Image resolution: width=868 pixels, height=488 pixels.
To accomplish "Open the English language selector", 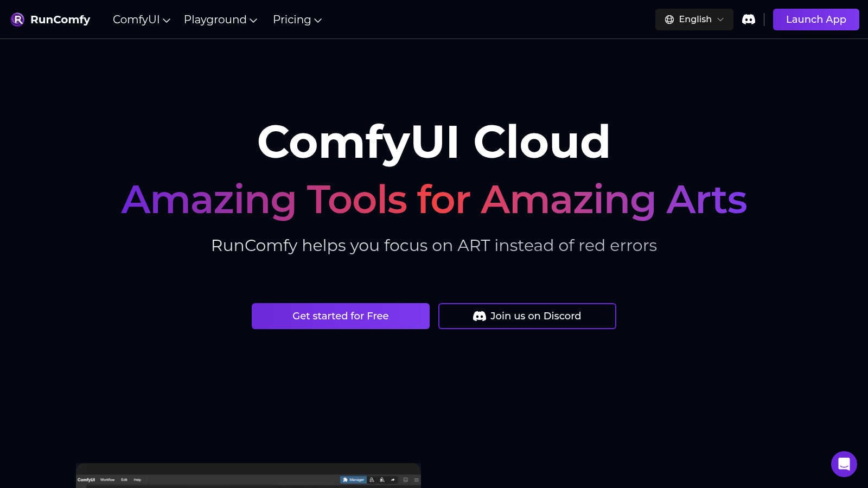I will (x=694, y=20).
